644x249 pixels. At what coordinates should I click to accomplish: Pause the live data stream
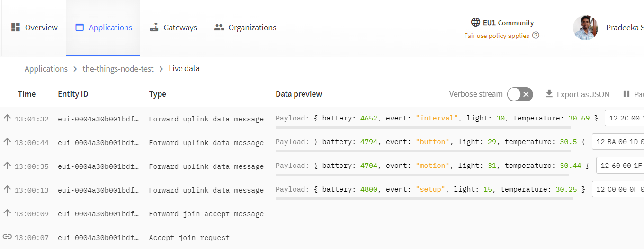633,94
